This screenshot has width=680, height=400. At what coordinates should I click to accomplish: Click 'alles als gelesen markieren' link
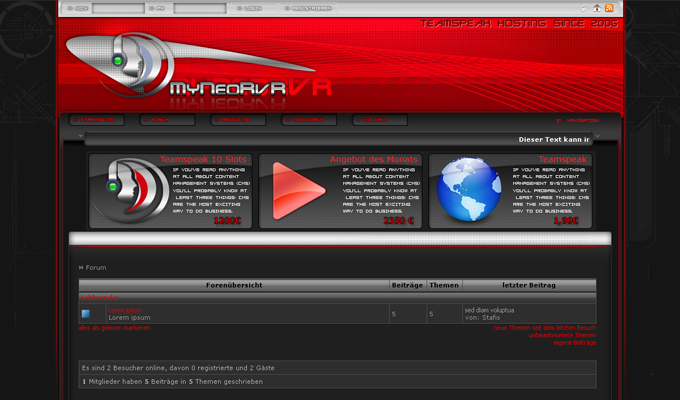point(114,327)
